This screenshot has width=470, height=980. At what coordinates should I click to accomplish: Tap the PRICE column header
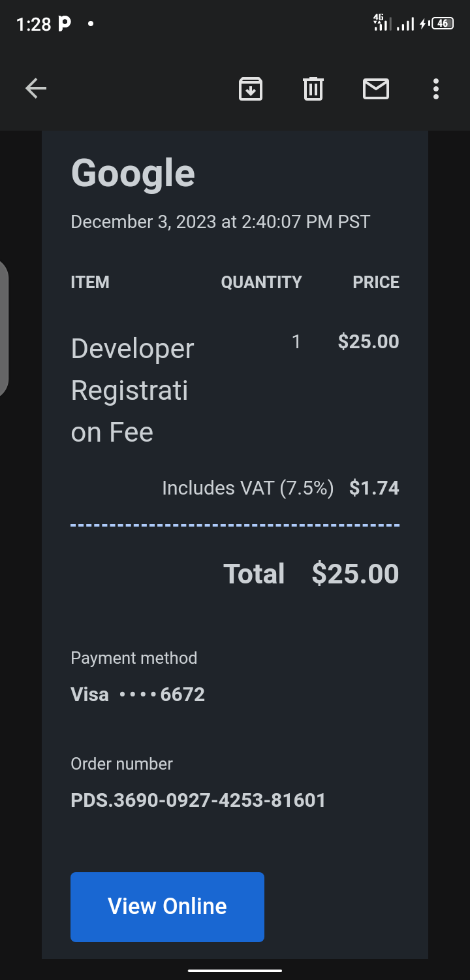pos(376,282)
